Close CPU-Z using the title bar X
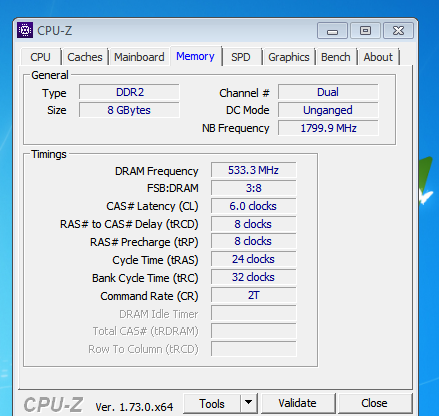439x416 pixels. pos(398,31)
